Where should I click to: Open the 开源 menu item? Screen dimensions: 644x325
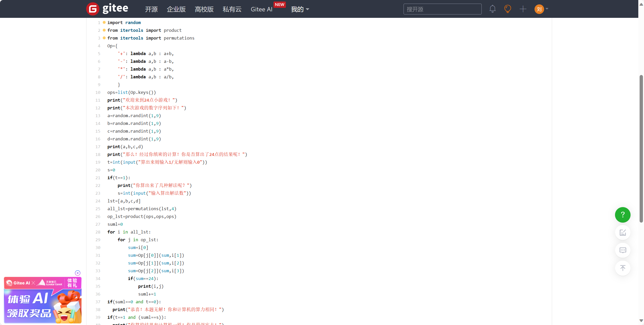coord(151,9)
